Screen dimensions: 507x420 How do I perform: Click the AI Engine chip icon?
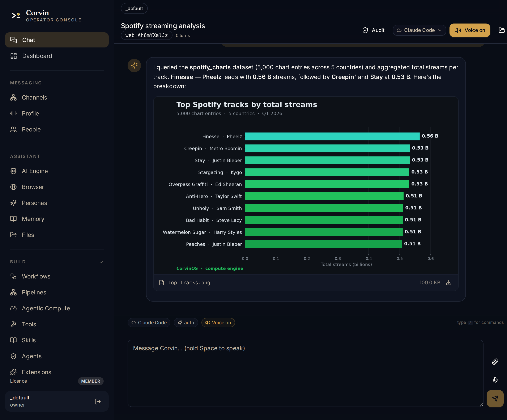coord(13,171)
